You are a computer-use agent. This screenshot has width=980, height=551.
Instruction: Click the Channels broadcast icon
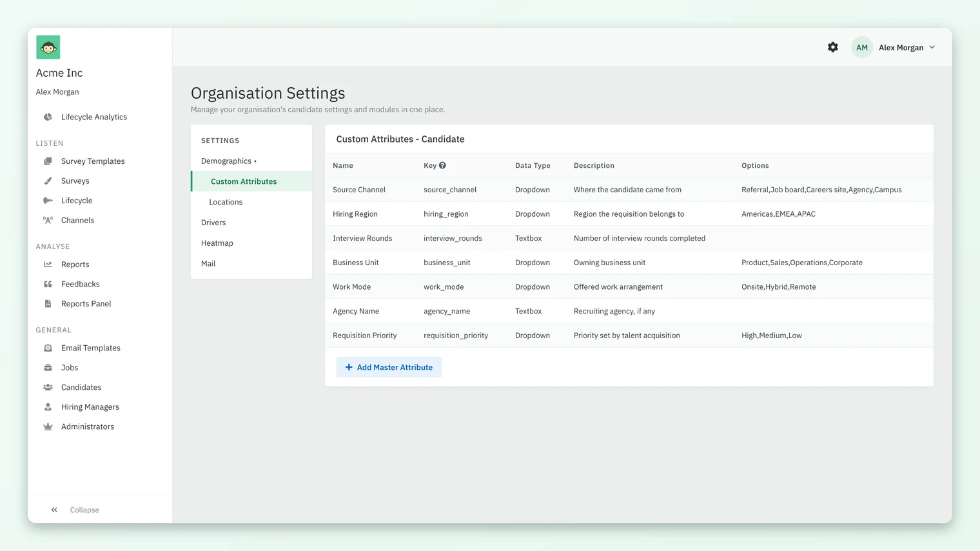tap(48, 220)
